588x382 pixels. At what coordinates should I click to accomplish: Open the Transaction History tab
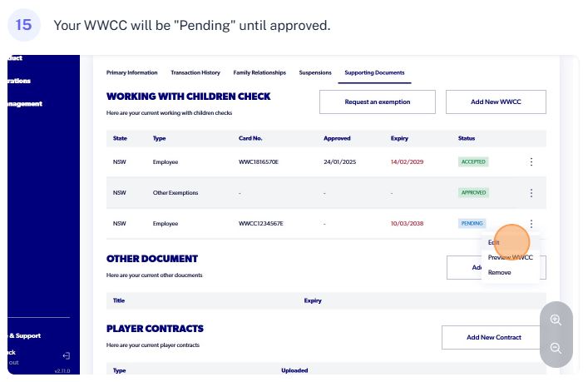pos(195,72)
